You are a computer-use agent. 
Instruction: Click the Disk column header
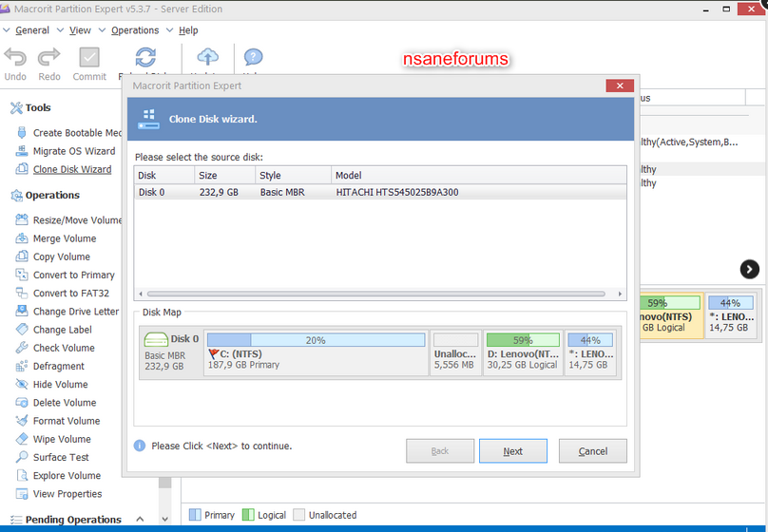(164, 175)
